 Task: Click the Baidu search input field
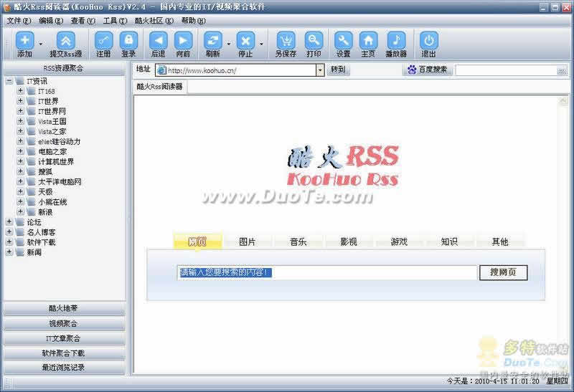tap(506, 70)
